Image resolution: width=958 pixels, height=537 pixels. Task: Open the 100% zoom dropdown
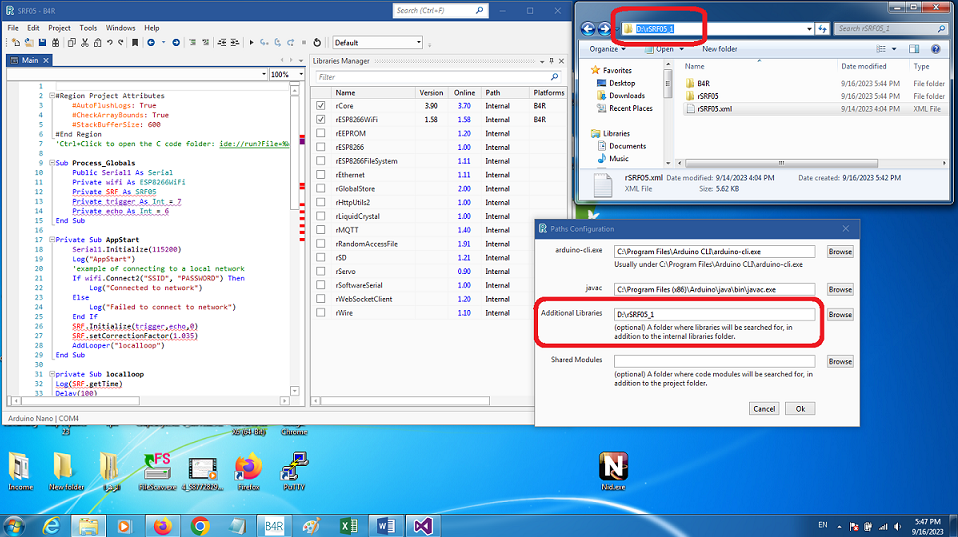click(x=300, y=75)
